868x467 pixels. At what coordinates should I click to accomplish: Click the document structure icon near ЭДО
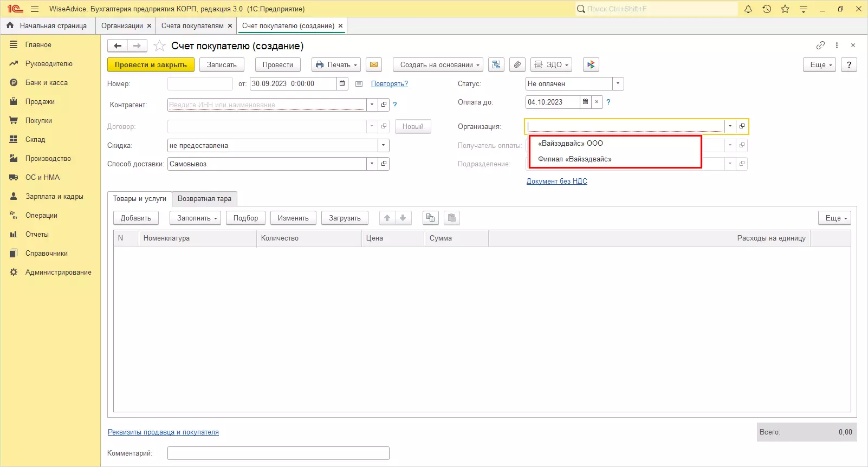[x=496, y=64]
